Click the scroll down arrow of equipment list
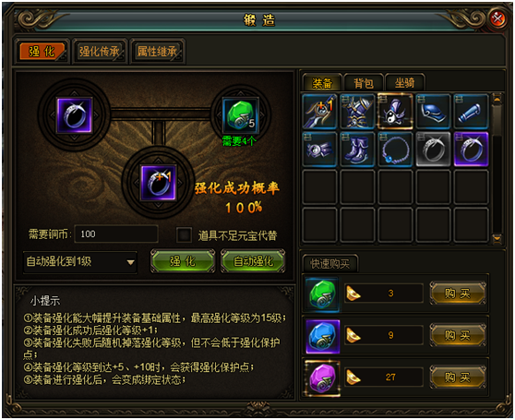 click(x=497, y=238)
